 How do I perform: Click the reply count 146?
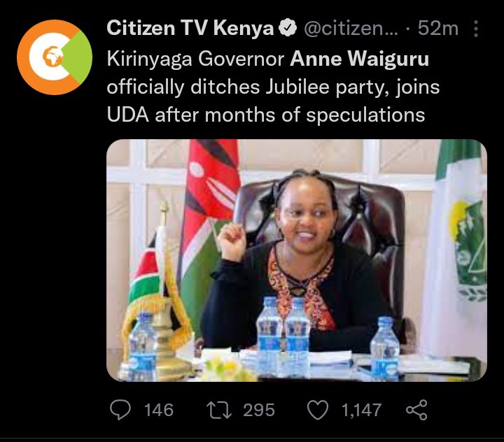[159, 411]
